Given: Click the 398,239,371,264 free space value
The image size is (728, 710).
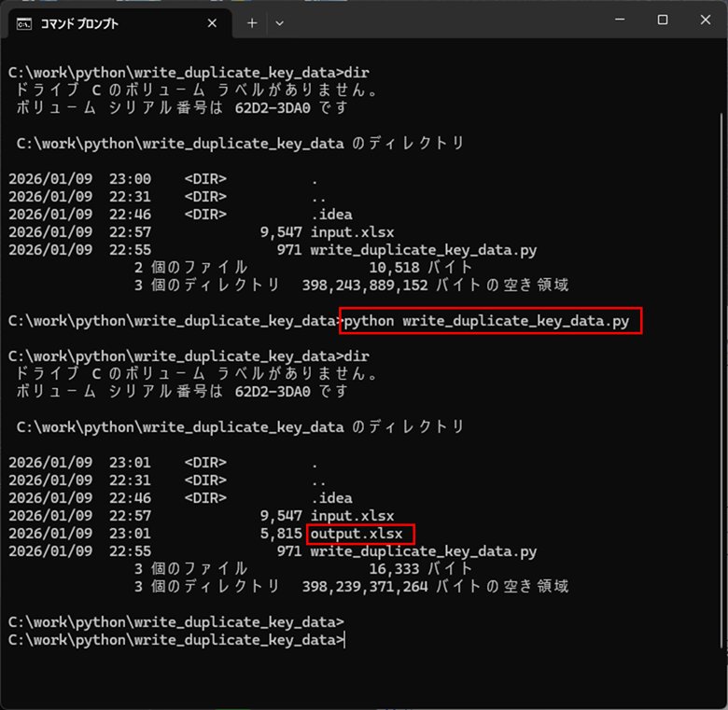Looking at the screenshot, I should click(378, 587).
